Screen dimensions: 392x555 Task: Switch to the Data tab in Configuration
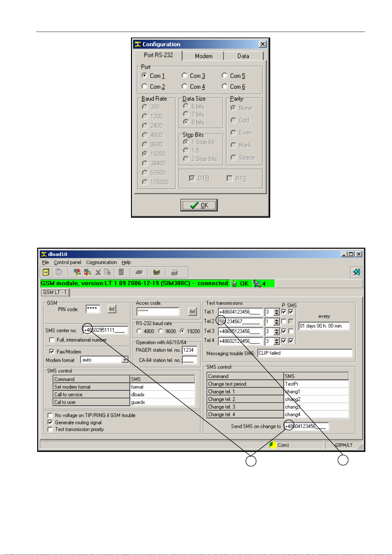[x=243, y=56]
